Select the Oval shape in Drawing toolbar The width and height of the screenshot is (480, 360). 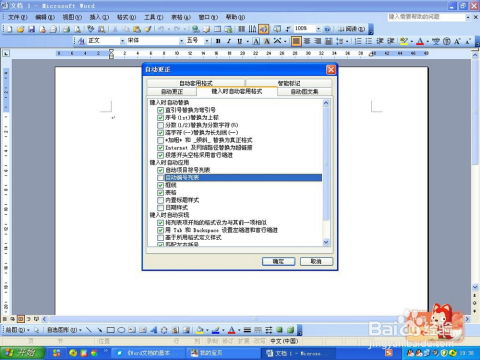coord(121,330)
